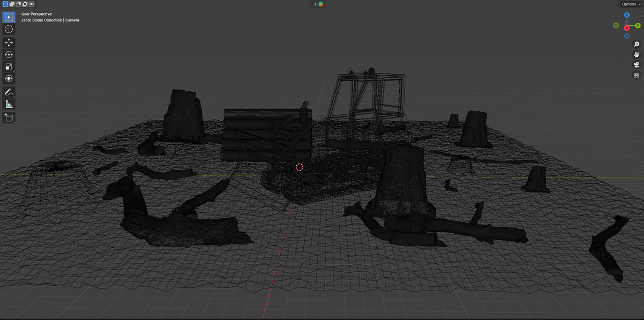Activate the Transform tool
The image size is (644, 320).
tap(9, 79)
